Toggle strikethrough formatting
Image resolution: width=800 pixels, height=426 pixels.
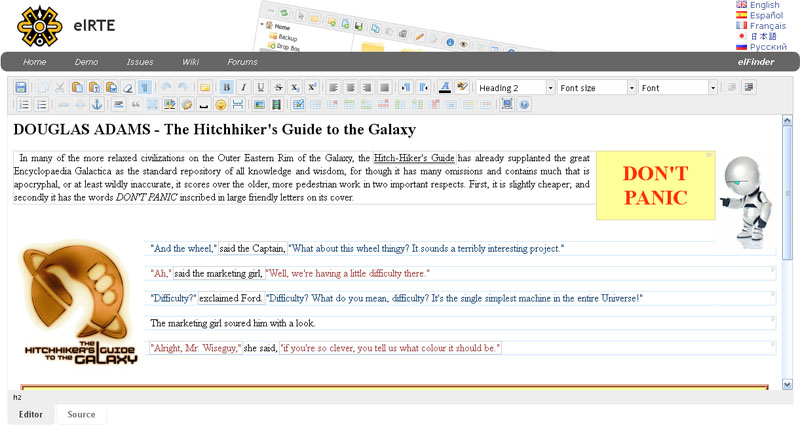coord(278,87)
